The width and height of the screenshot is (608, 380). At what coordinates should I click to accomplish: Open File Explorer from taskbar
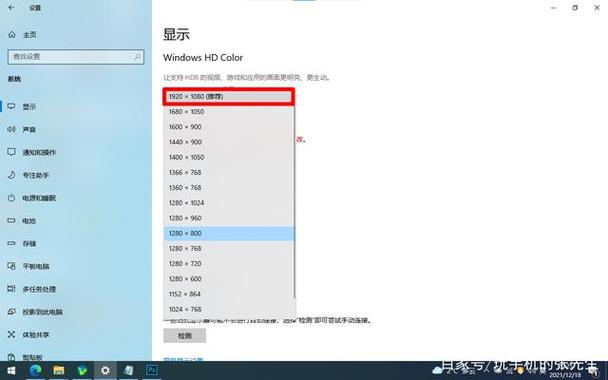point(59,371)
